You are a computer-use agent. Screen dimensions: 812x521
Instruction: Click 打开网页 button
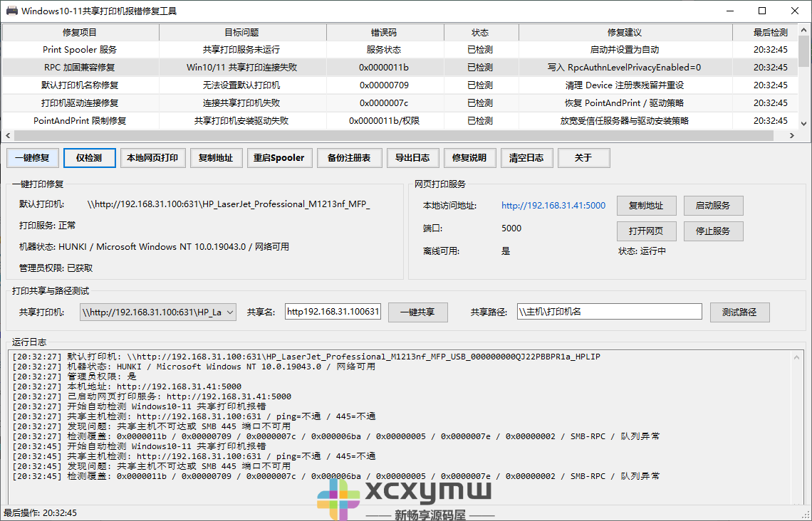pyautogui.click(x=646, y=231)
